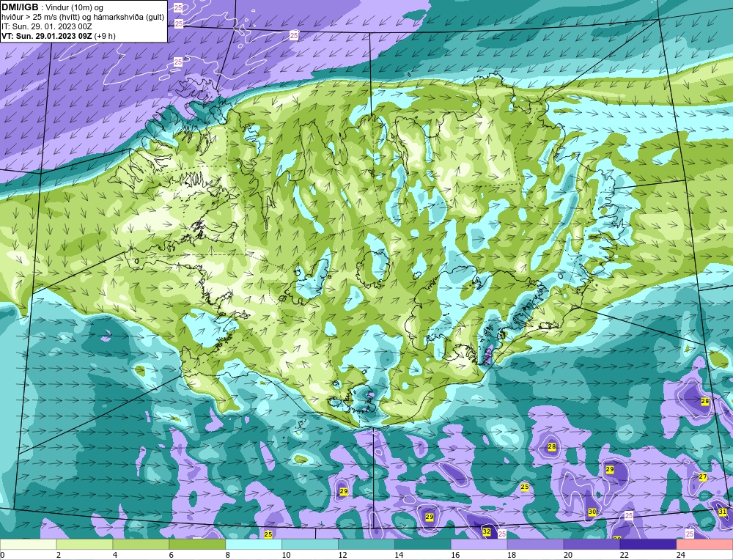The width and height of the screenshot is (733, 560).
Task: Click the legend scale number '20'
Action: coord(568,555)
